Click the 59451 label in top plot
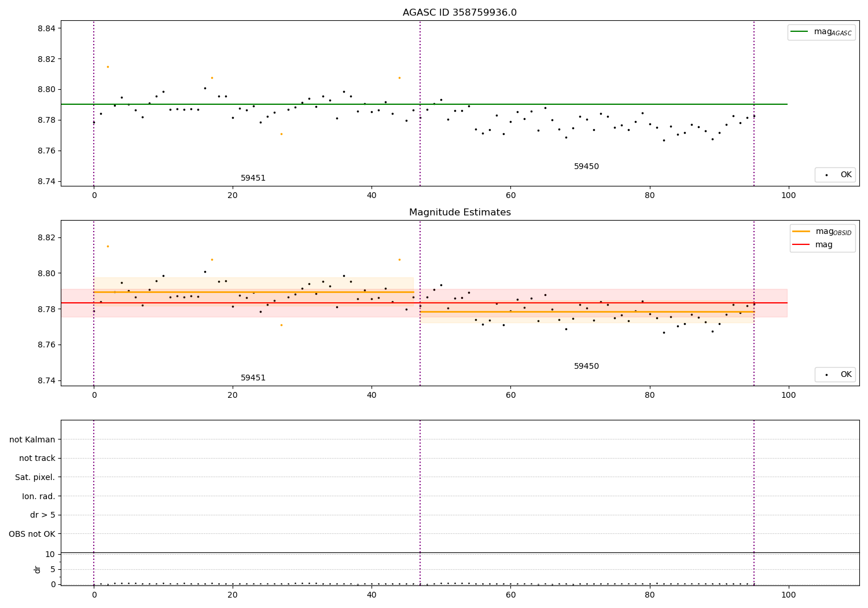 [253, 178]
